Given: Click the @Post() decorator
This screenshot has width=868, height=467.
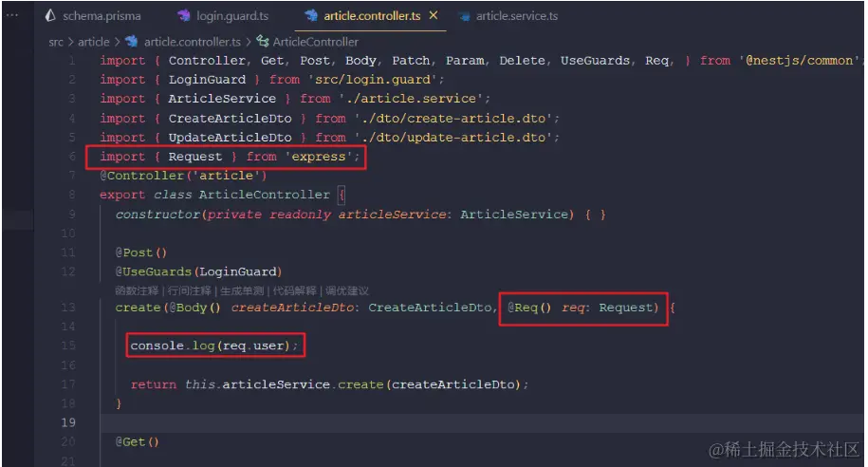Looking at the screenshot, I should pyautogui.click(x=140, y=252).
